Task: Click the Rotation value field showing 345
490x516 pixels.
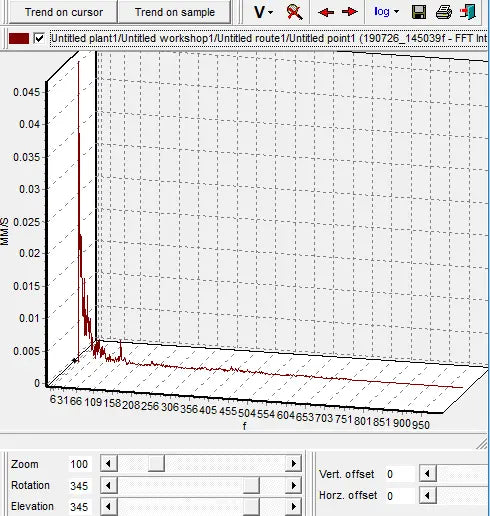Action: [x=79, y=486]
